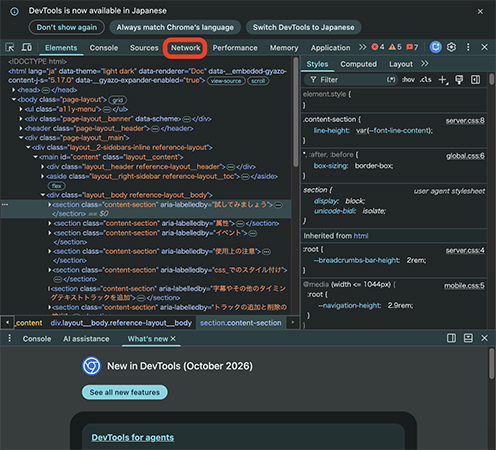This screenshot has width=496, height=450.
Task: Open mobile.css:5 source link
Action: (x=464, y=286)
